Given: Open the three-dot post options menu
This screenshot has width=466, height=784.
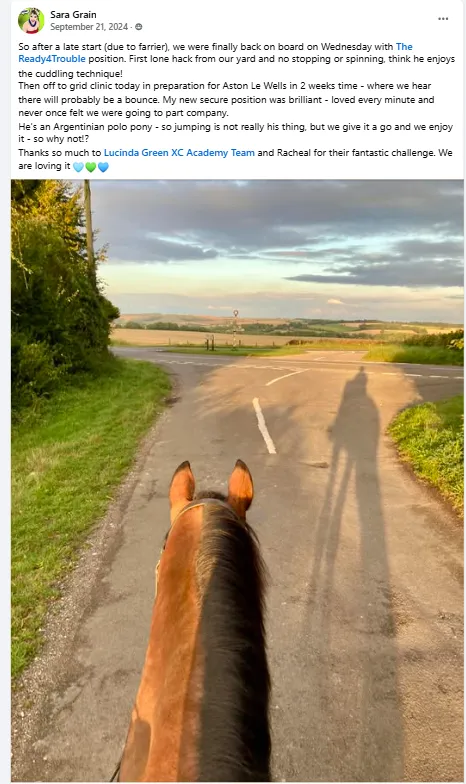Looking at the screenshot, I should (x=443, y=19).
